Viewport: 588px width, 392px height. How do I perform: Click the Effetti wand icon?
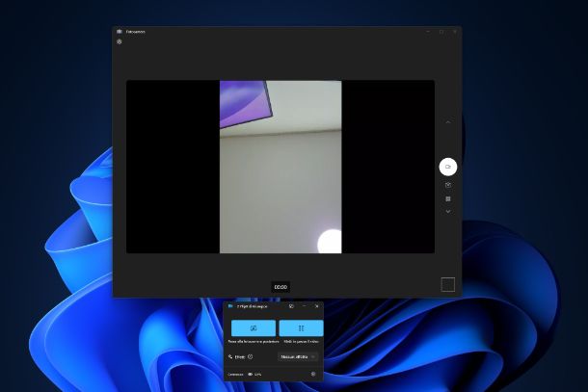coord(230,356)
